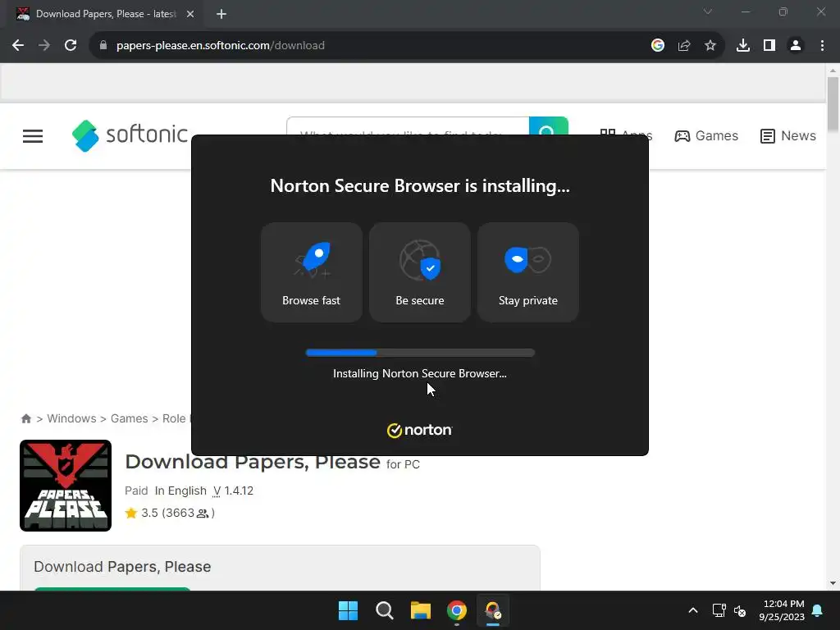
Task: Open Windows Start menu
Action: 348,610
